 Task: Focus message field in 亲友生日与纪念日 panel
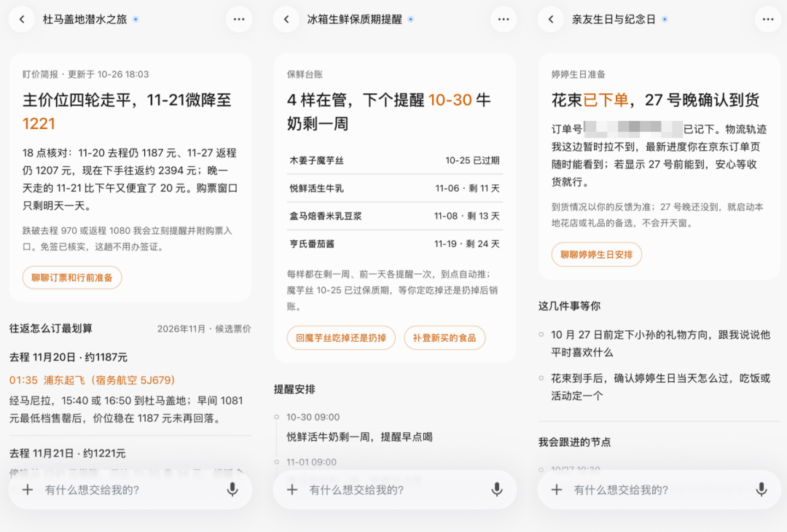tap(659, 490)
